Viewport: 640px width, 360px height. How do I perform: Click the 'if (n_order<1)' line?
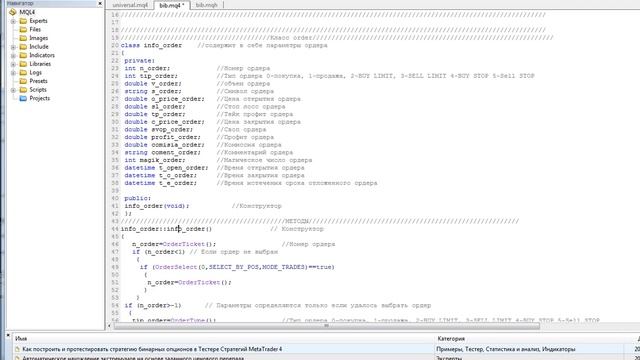pos(159,252)
